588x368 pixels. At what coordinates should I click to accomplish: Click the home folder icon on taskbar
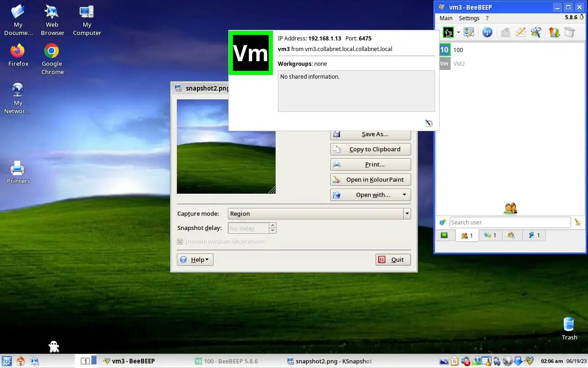click(x=21, y=361)
